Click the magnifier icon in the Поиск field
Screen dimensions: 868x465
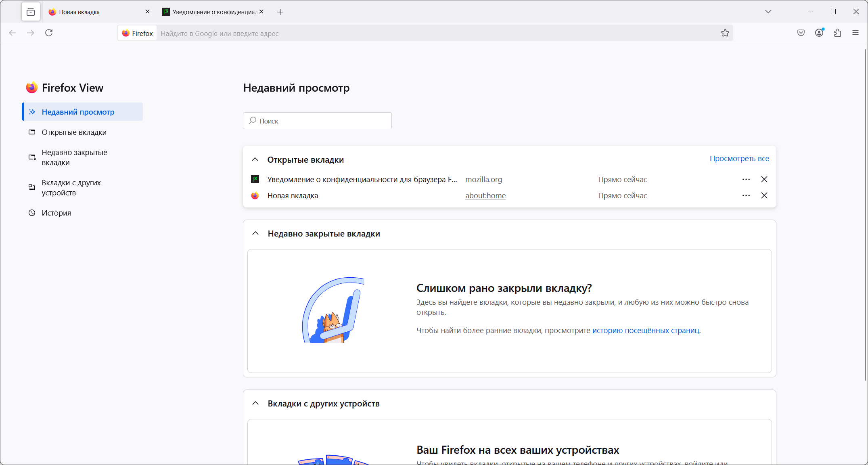click(253, 121)
